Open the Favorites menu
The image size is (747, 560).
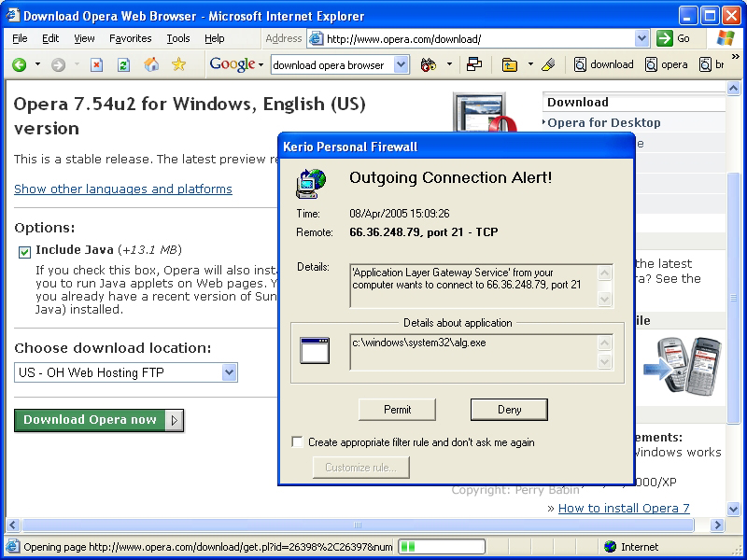click(x=131, y=38)
